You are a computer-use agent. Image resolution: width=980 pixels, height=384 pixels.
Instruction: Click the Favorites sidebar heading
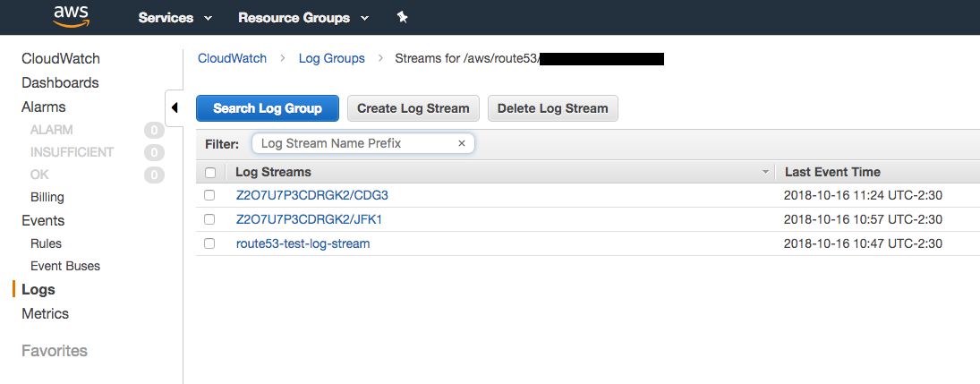tap(55, 351)
